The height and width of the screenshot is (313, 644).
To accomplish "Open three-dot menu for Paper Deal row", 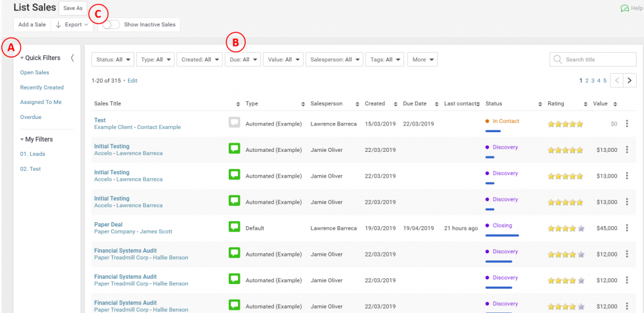I will coord(627,228).
